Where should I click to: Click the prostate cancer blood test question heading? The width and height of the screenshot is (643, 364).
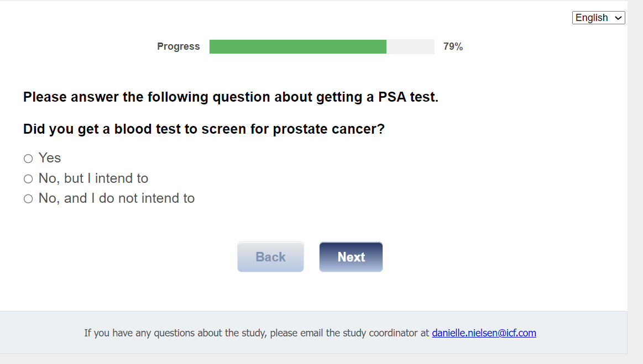click(x=203, y=129)
